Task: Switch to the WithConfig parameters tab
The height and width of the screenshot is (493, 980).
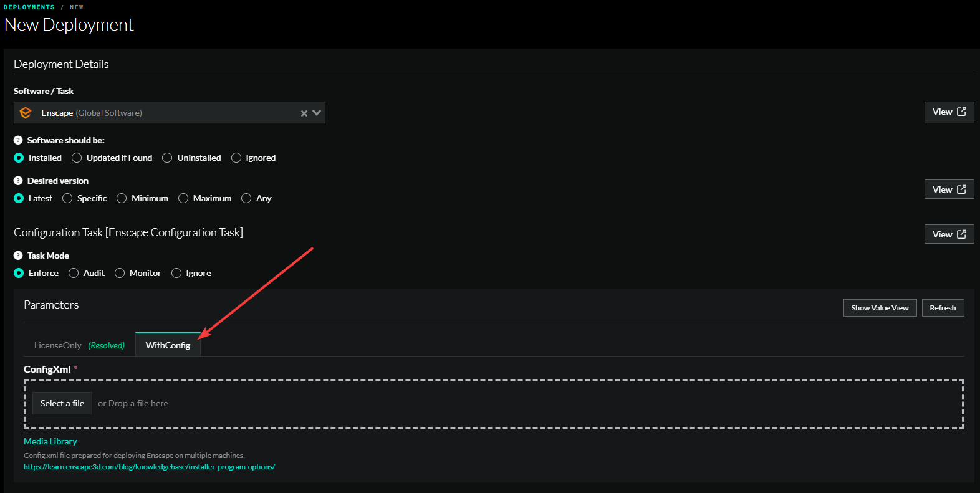Action: coord(168,345)
